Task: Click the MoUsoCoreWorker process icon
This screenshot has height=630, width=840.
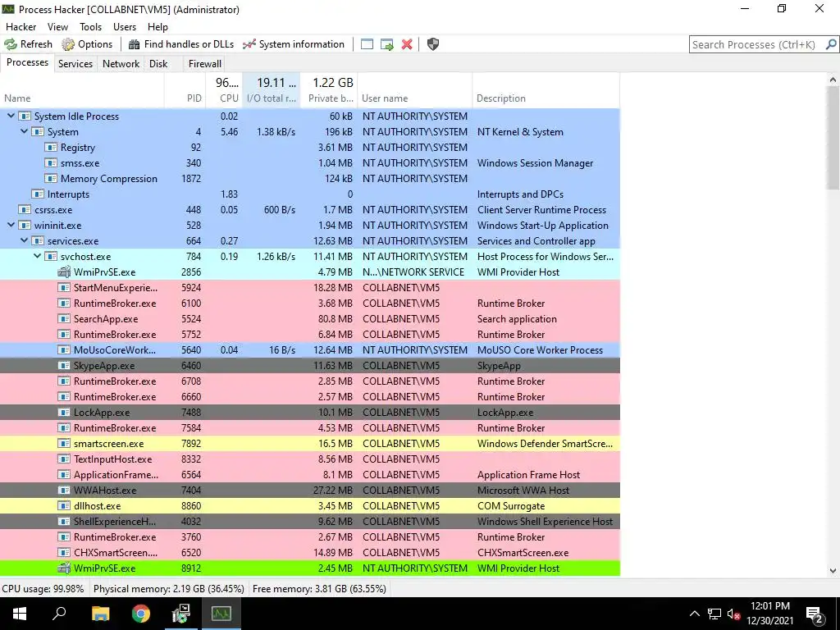Action: pyautogui.click(x=64, y=349)
